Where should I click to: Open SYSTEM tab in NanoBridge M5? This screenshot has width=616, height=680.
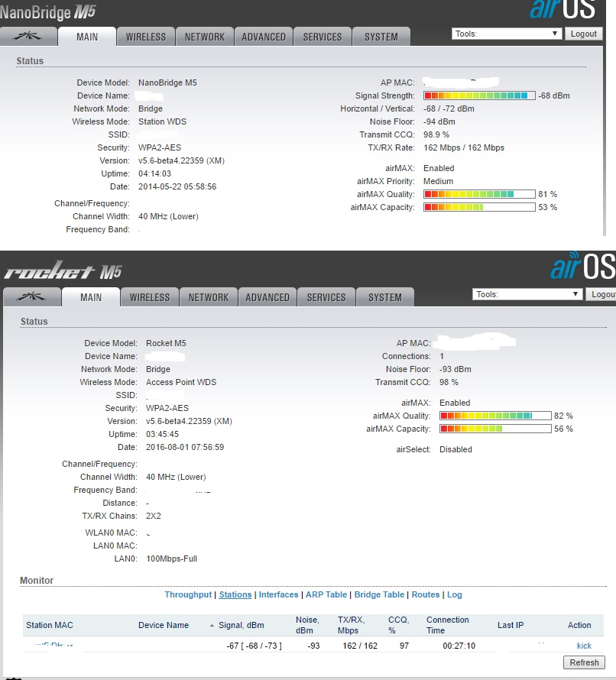tap(381, 37)
